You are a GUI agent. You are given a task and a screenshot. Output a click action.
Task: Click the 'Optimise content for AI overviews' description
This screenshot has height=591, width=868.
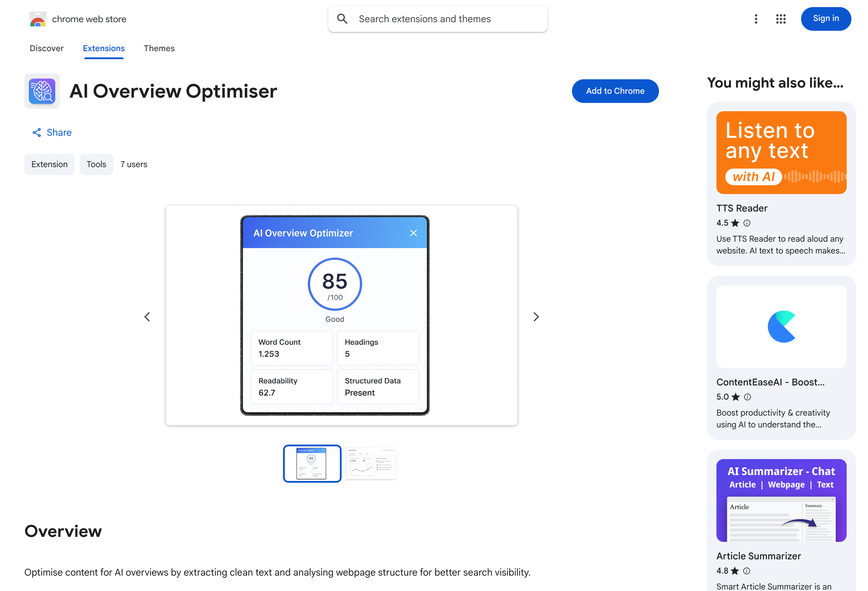tap(277, 572)
